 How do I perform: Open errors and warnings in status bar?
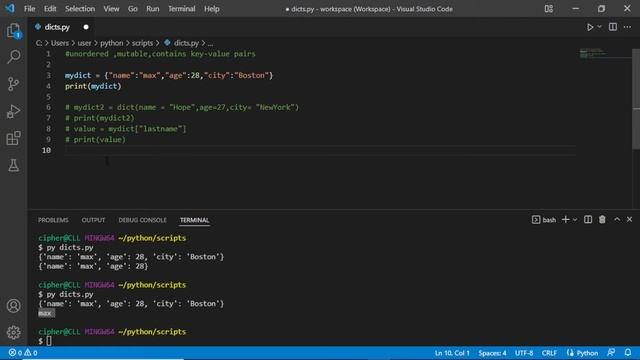(x=23, y=353)
